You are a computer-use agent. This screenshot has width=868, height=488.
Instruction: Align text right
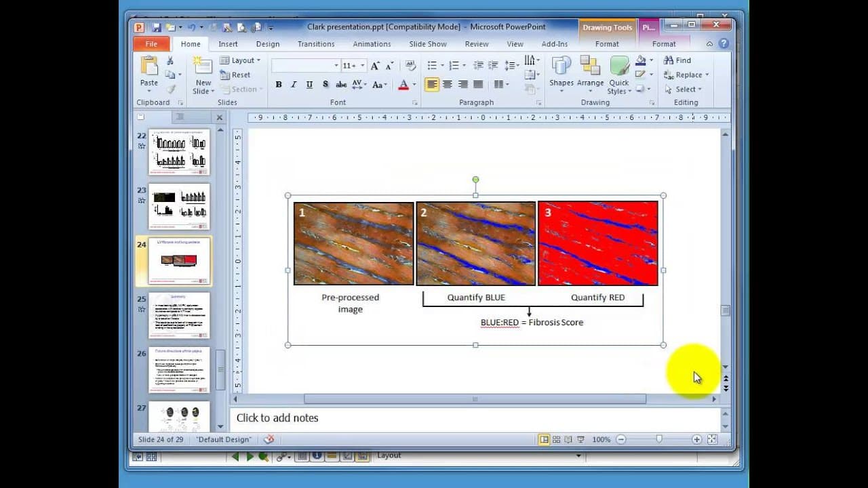coord(463,85)
